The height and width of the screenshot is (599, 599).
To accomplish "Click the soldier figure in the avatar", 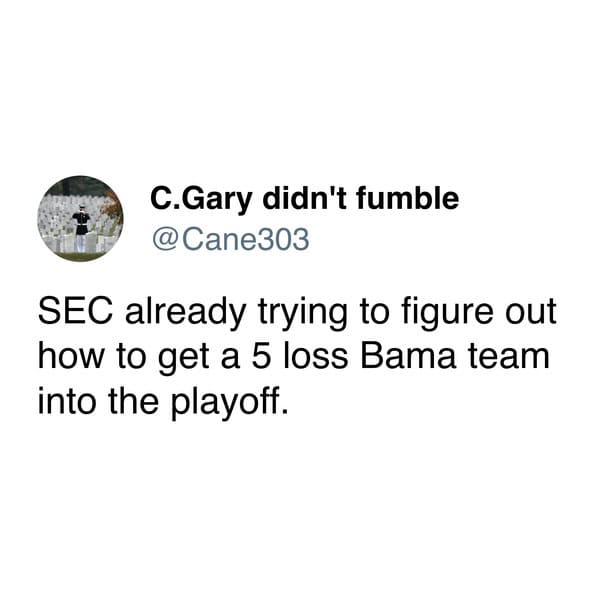I will pos(81,228).
